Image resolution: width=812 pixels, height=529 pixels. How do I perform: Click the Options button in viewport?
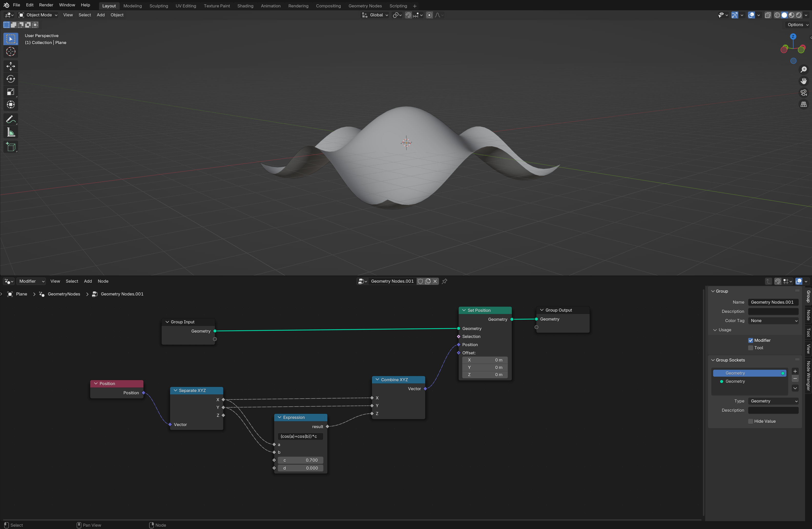[798, 25]
